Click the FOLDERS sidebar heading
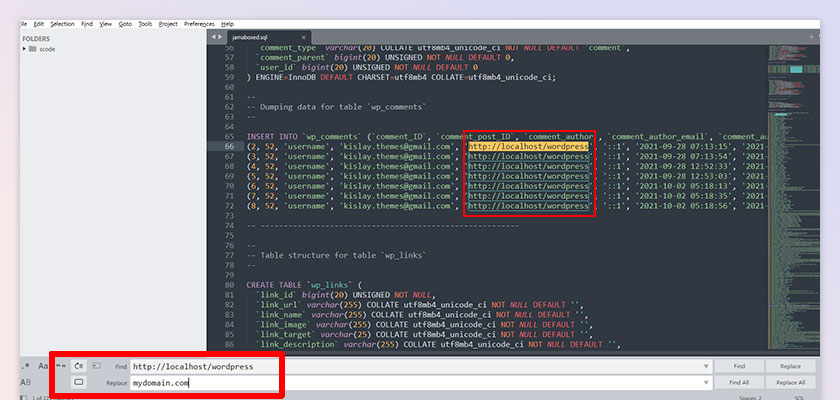840x400 pixels. tap(36, 39)
